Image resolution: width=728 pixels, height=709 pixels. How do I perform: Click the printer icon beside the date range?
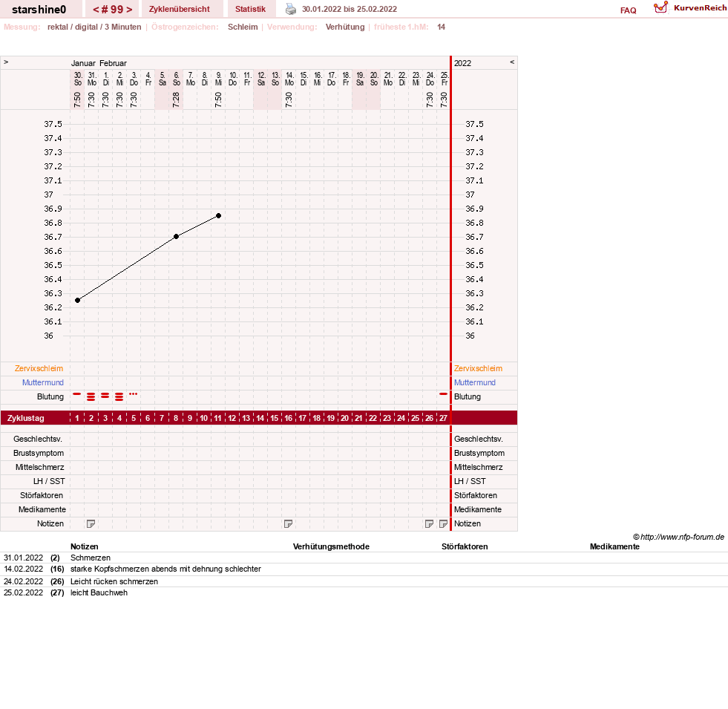[x=291, y=9]
